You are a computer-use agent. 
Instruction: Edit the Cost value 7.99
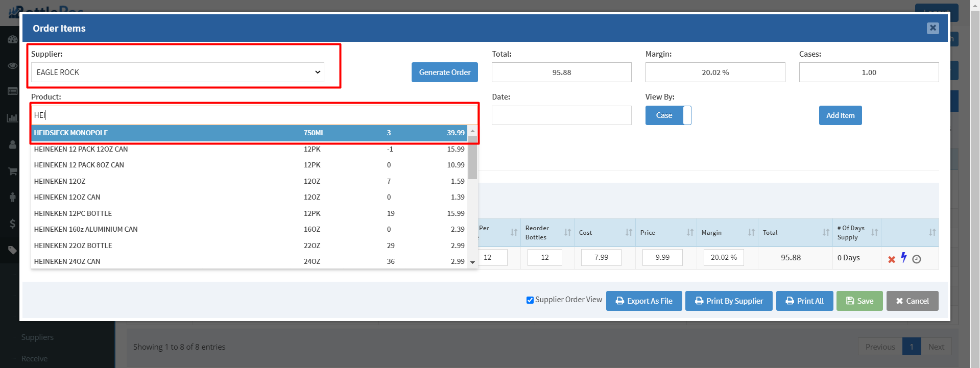(x=601, y=258)
